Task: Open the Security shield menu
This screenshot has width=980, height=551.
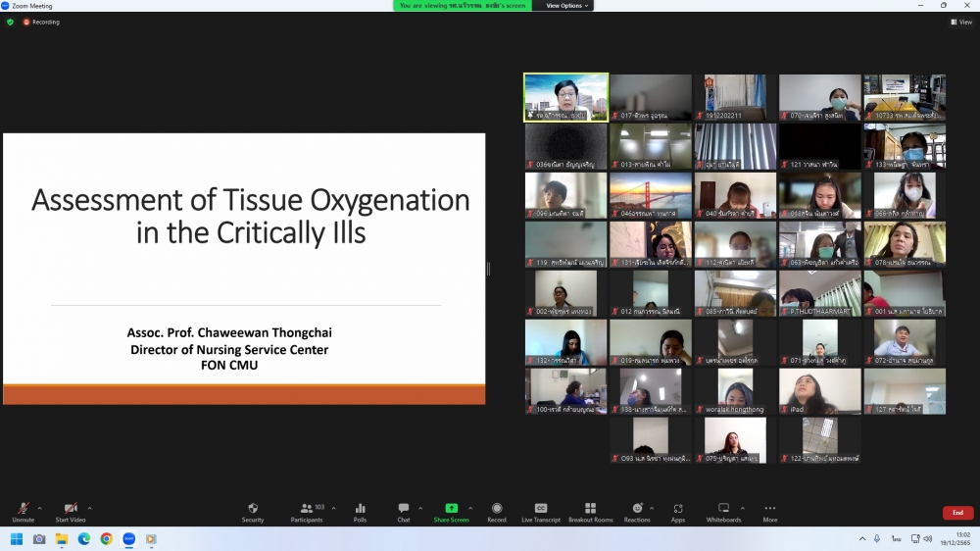Action: click(253, 511)
